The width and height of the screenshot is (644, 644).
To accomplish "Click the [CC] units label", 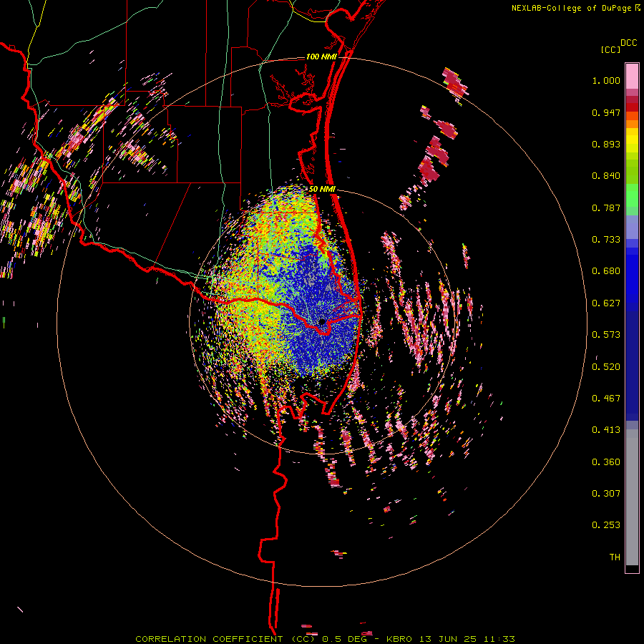I will click(x=610, y=49).
